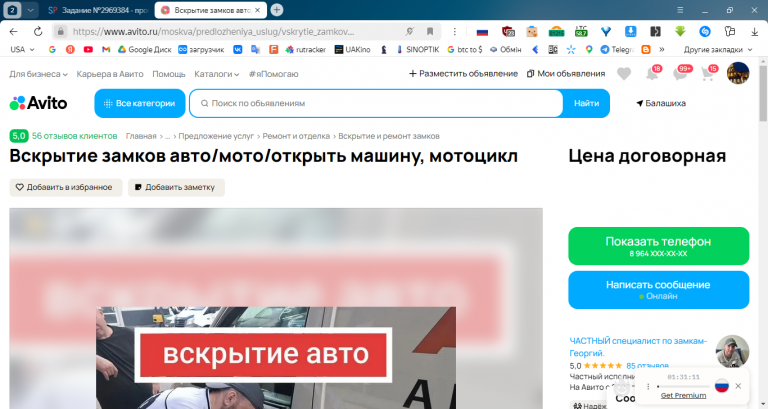
Task: Open Avito shopping cart
Action: (x=707, y=74)
